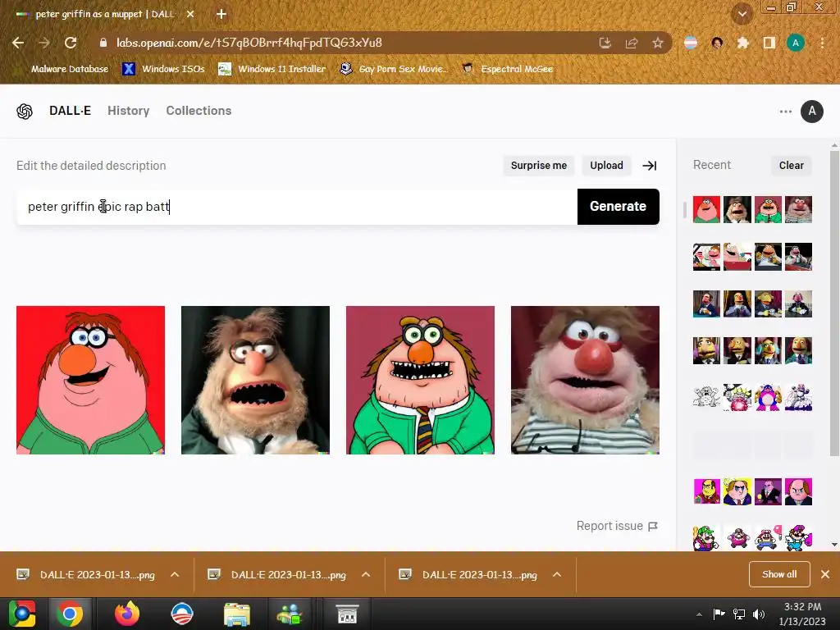Image resolution: width=840 pixels, height=630 pixels.
Task: Open File Explorer folder on taskbar
Action: [x=237, y=614]
